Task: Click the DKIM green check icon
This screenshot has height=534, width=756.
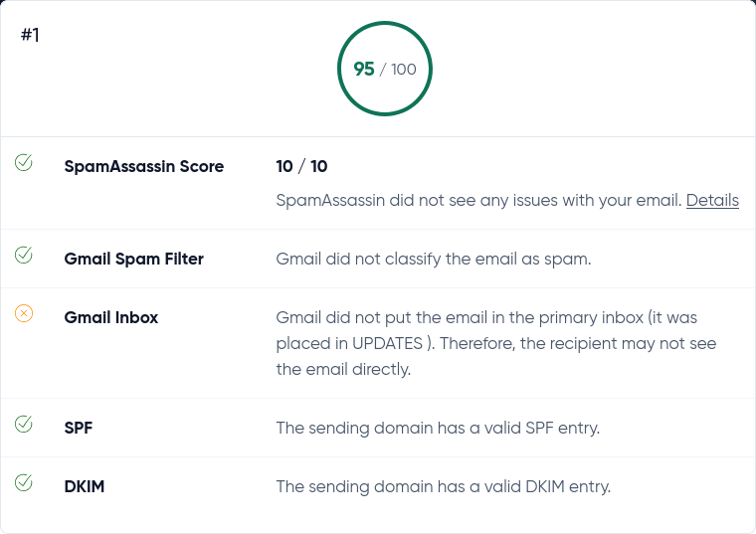Action: click(x=24, y=482)
